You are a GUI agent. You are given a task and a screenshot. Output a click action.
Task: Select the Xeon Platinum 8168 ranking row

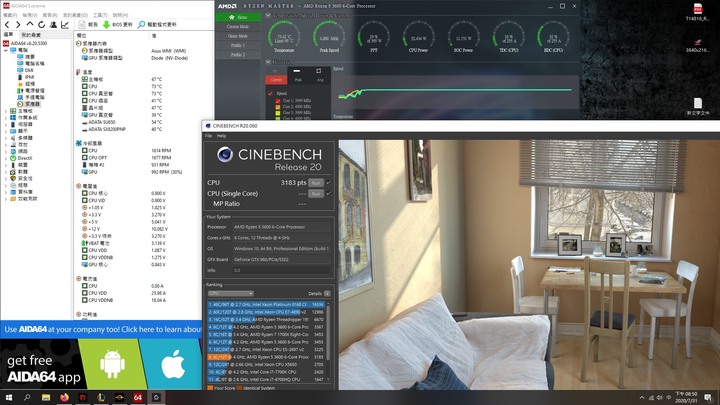coord(266,304)
